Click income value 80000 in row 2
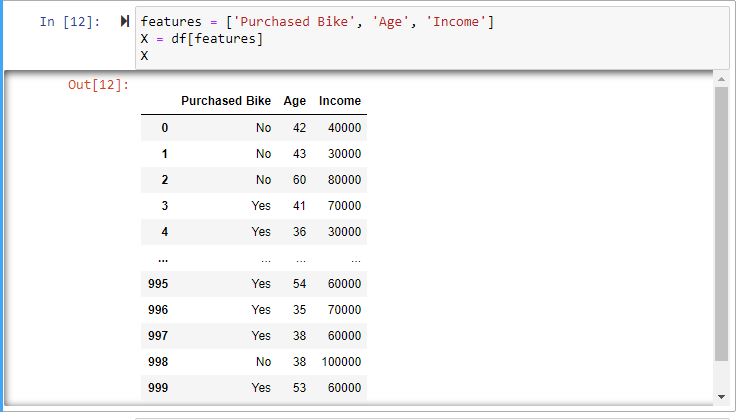Image resolution: width=736 pixels, height=420 pixels. click(344, 180)
